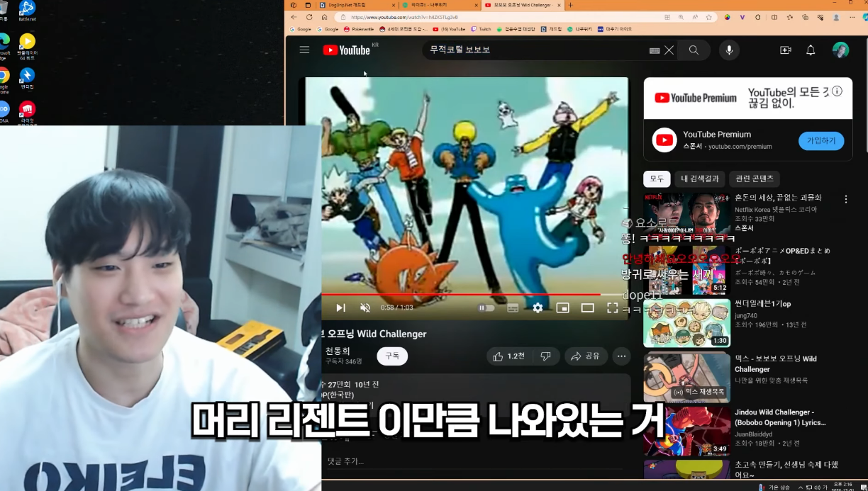Image resolution: width=868 pixels, height=491 pixels.
Task: Open a new browser tab with plus
Action: (571, 5)
